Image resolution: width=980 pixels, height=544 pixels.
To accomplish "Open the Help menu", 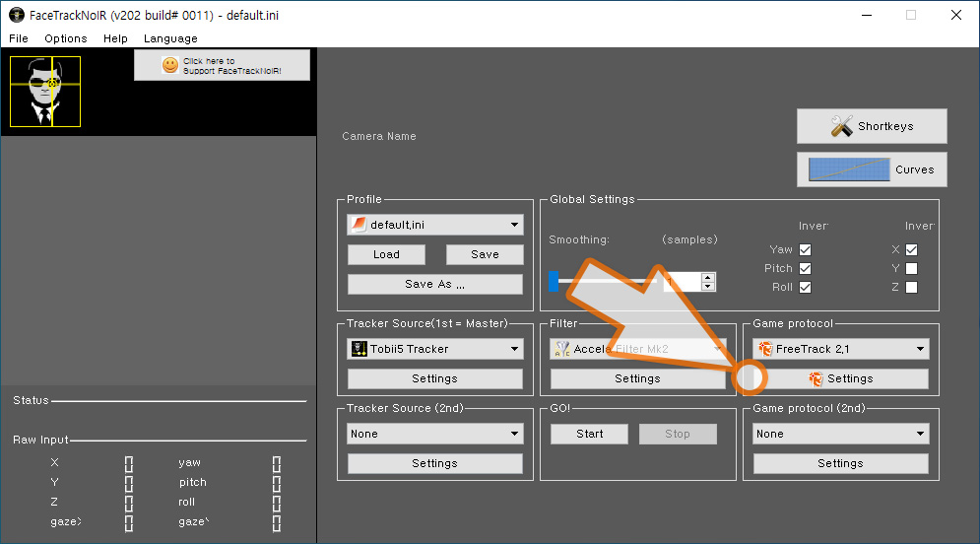I will coord(115,38).
